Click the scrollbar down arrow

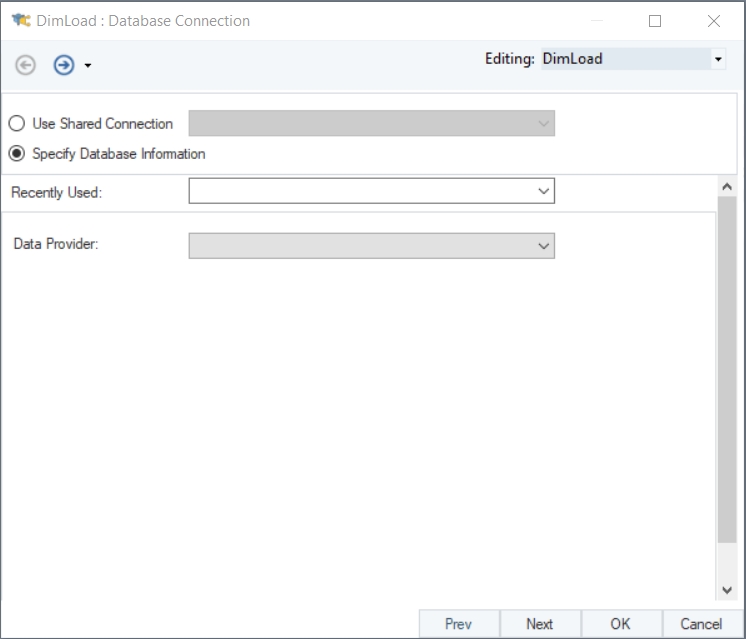pos(727,590)
